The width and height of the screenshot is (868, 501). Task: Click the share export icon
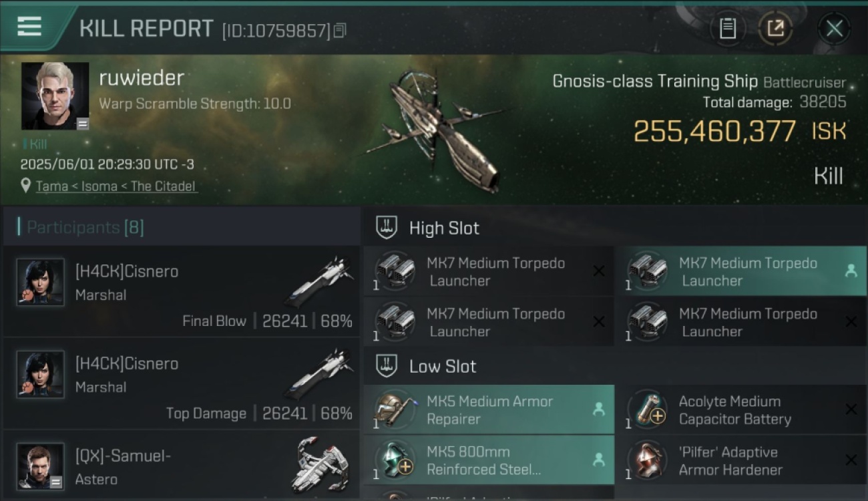(775, 29)
